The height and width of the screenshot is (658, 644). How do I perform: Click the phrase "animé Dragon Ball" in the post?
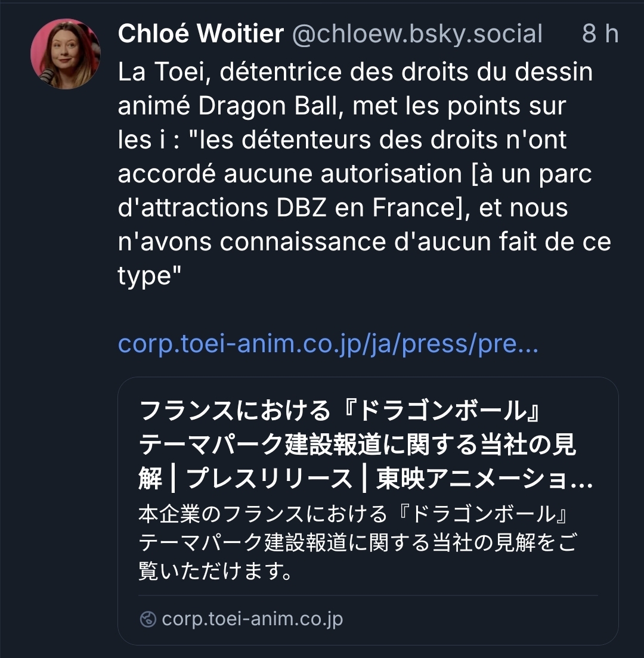[228, 105]
